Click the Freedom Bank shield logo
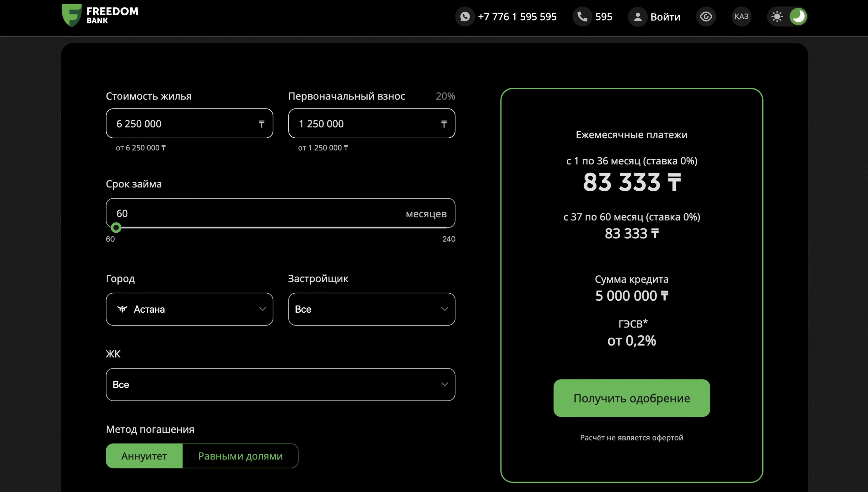The height and width of the screenshot is (492, 868). click(x=72, y=15)
